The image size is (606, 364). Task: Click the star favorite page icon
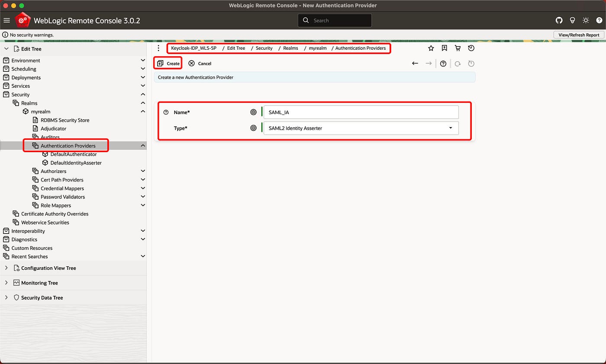pyautogui.click(x=431, y=48)
